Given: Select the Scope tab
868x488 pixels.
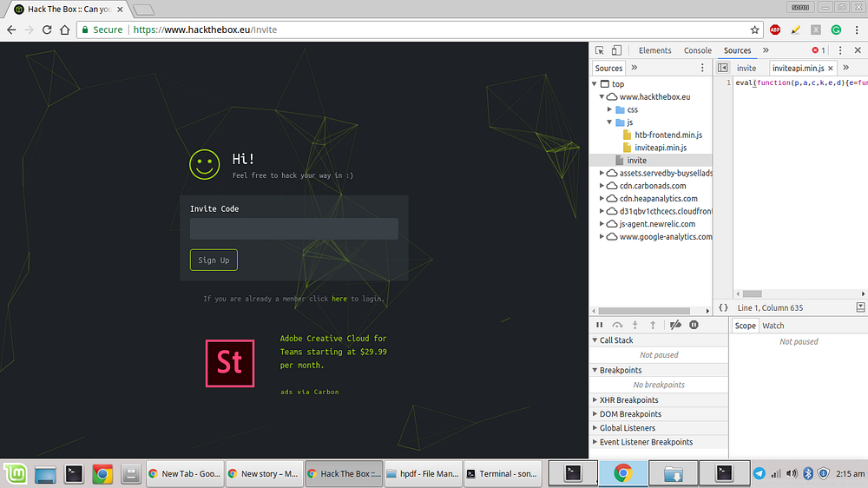Looking at the screenshot, I should point(745,326).
